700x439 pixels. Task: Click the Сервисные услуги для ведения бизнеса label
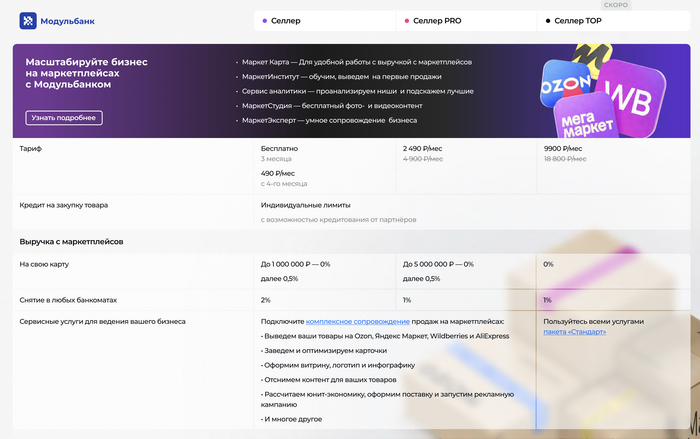click(102, 322)
